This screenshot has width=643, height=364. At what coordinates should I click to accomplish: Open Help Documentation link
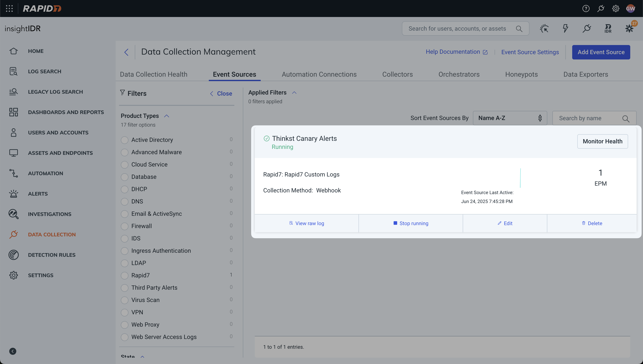[457, 52]
